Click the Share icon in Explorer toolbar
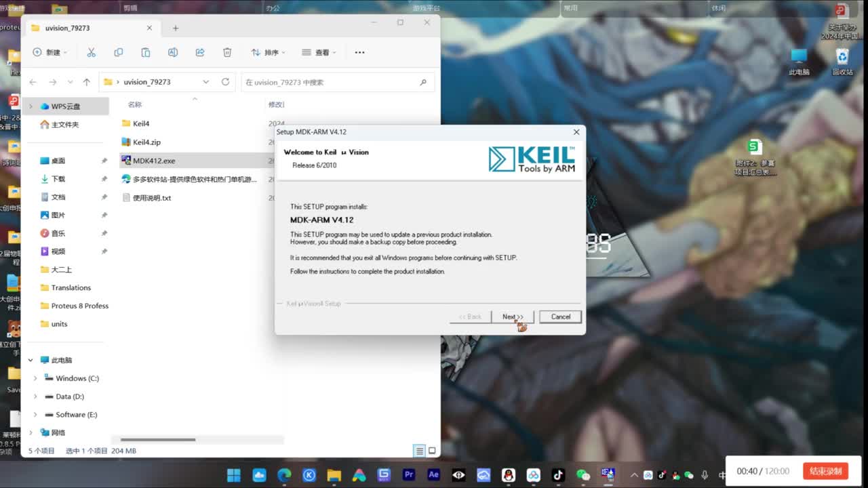868x488 pixels. [200, 52]
